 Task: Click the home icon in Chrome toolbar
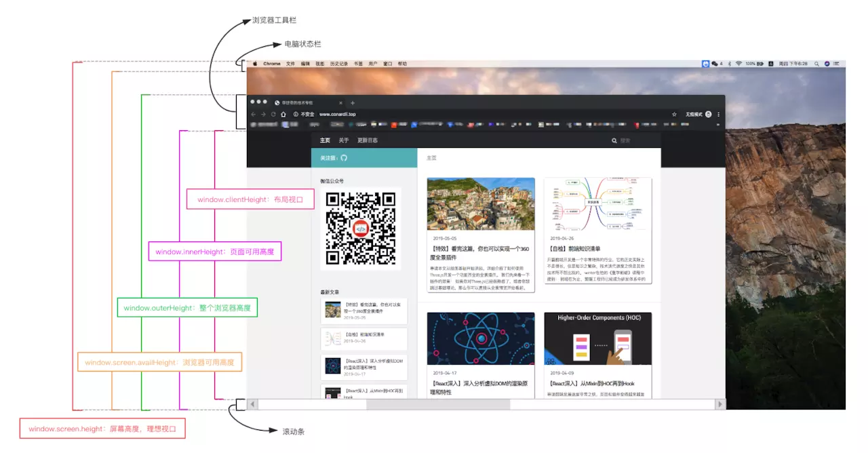pyautogui.click(x=283, y=114)
